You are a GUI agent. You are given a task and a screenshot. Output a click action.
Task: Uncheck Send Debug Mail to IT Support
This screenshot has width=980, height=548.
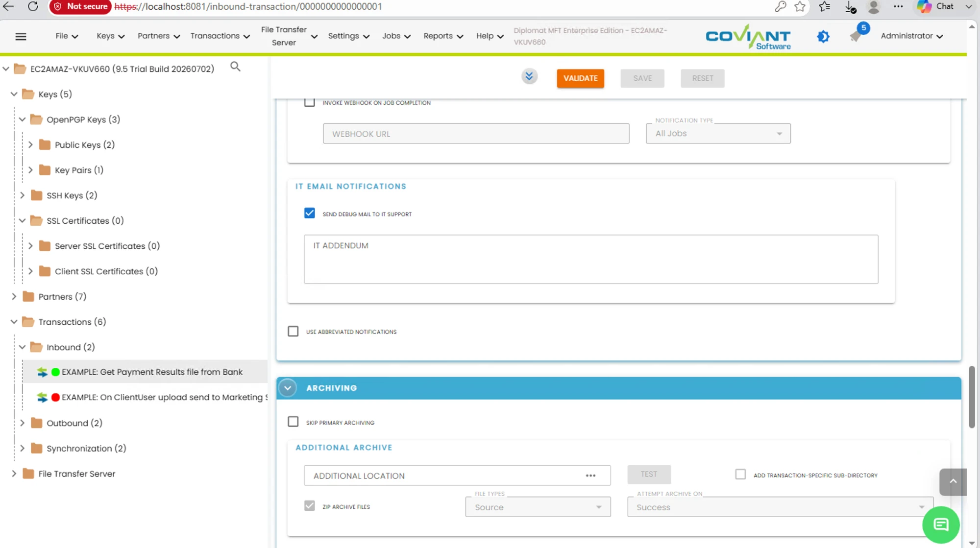point(309,213)
